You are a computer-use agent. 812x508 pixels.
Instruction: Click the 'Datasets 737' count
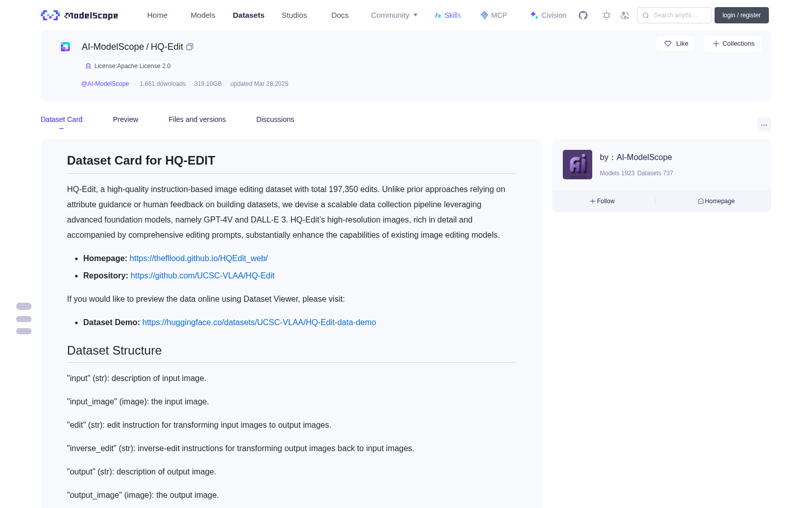655,173
